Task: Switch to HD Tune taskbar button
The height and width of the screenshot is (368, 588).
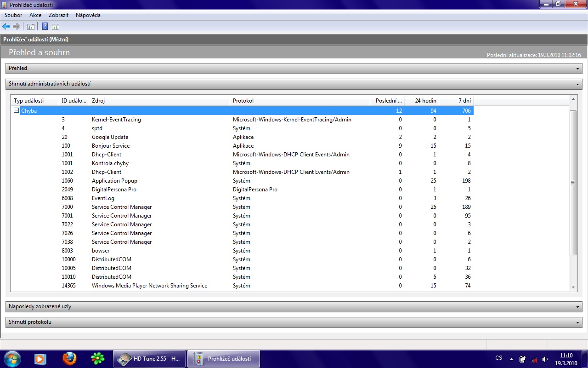Action: [149, 359]
